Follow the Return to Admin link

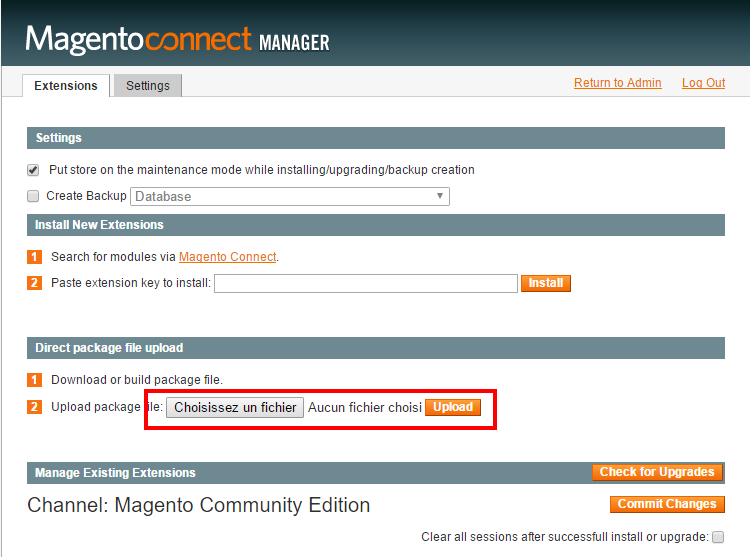pyautogui.click(x=617, y=83)
